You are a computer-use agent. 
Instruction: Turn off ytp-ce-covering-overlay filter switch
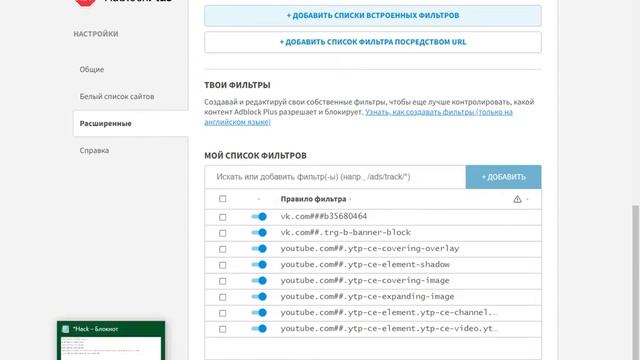(x=259, y=249)
